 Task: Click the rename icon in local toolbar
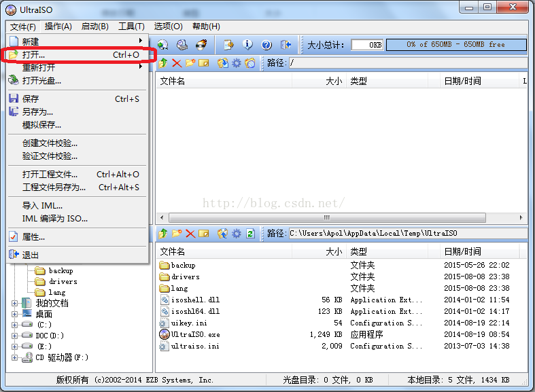204,234
